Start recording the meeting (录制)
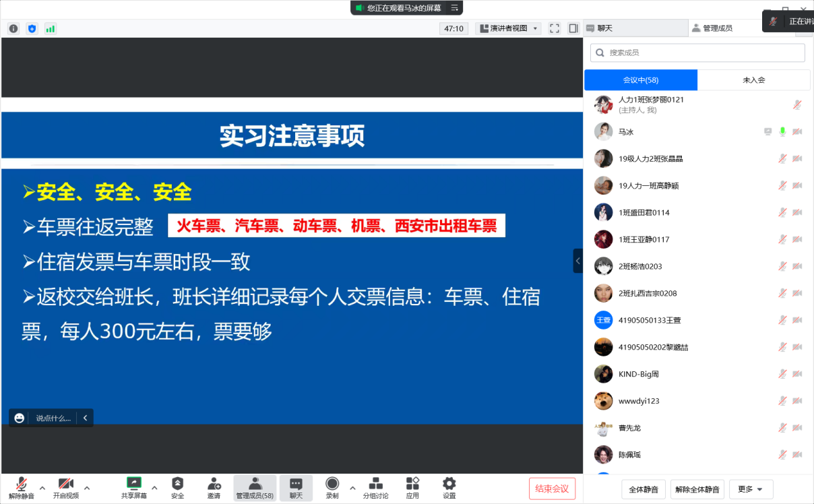This screenshot has height=504, width=814. coord(332,487)
